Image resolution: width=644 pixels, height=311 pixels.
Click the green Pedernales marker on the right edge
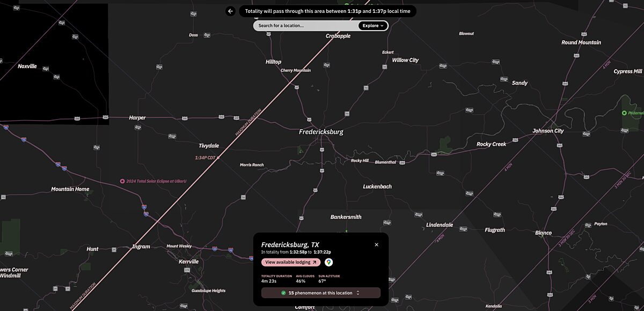point(624,113)
